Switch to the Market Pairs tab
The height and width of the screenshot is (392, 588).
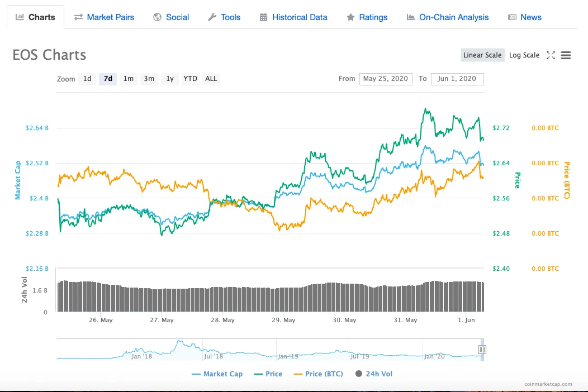point(104,17)
